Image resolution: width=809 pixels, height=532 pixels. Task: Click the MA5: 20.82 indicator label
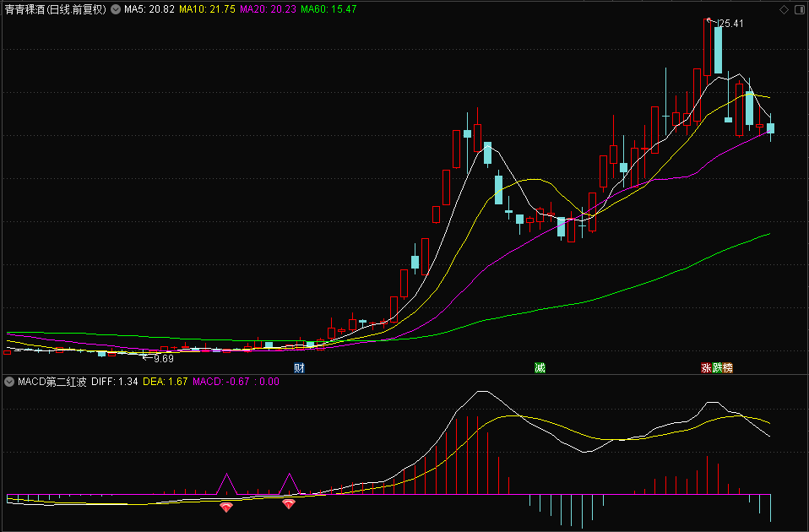pyautogui.click(x=149, y=9)
